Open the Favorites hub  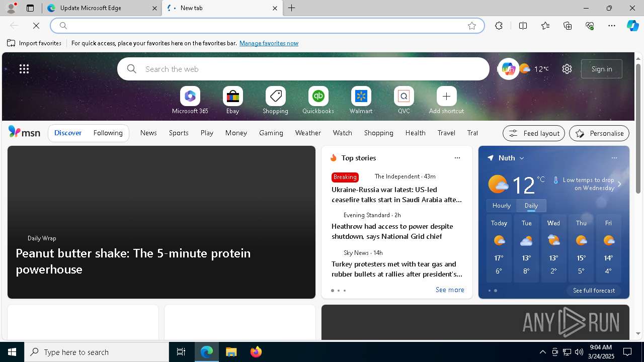545,26
